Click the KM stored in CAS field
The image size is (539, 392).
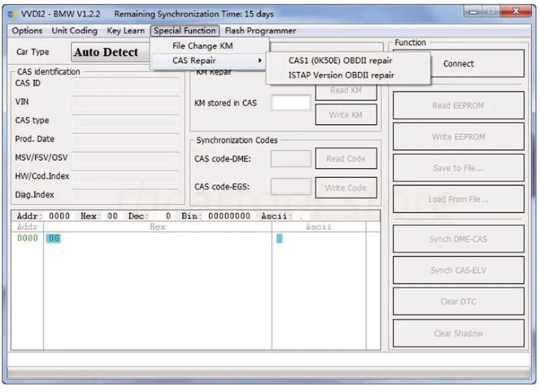[x=291, y=103]
